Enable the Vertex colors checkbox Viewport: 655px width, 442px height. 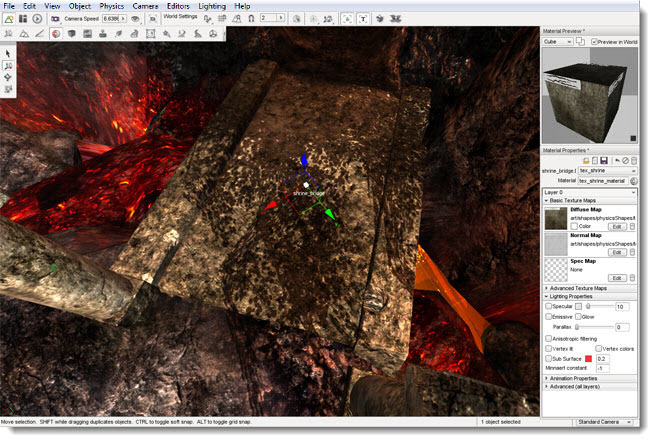[599, 349]
